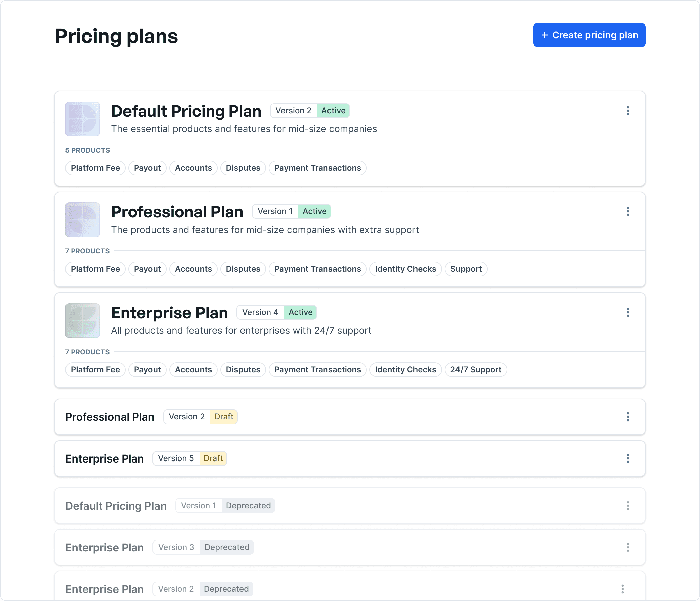Select the Enterprise Plan thumbnail icon

click(82, 320)
